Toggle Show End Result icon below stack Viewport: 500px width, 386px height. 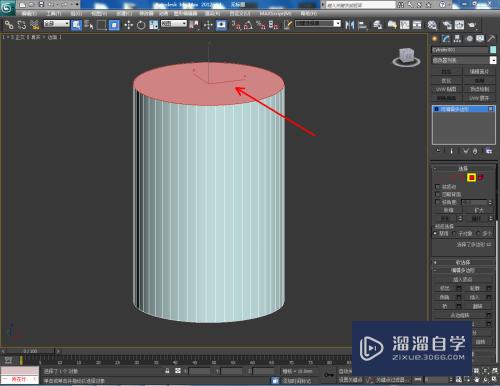(452, 151)
